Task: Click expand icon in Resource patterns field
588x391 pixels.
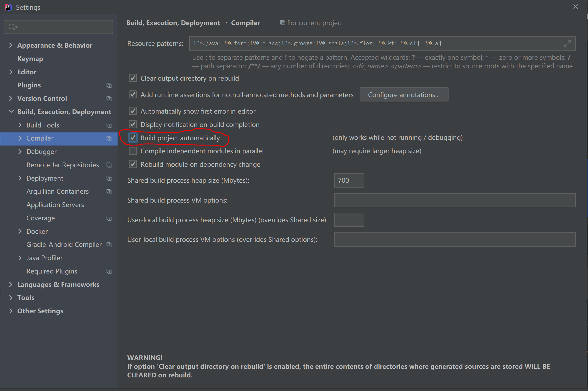Action: tap(567, 44)
